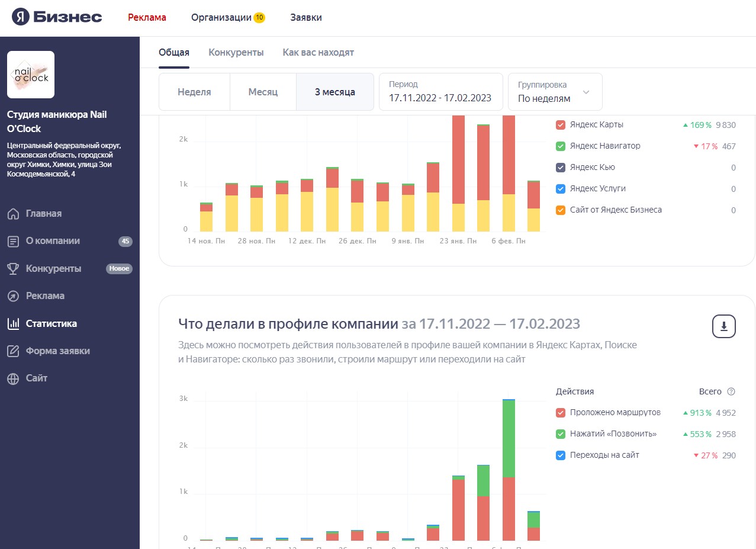
Task: Click the Nail O'Clock logo thumbnail
Action: tap(31, 75)
